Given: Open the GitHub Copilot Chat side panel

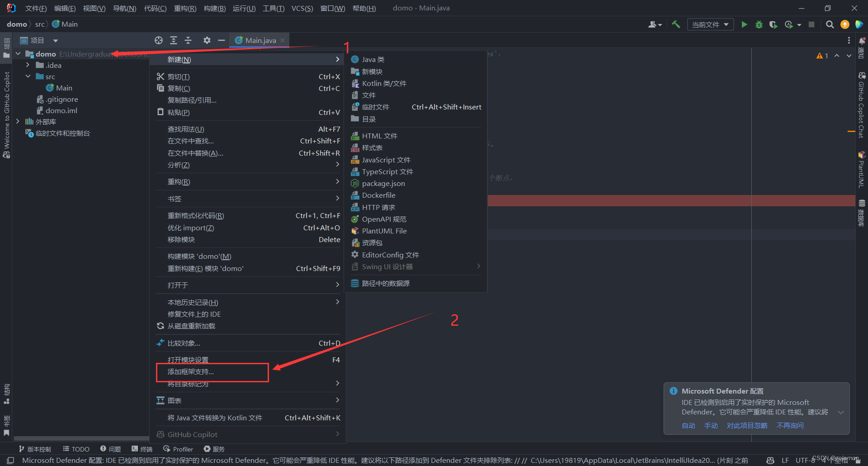Looking at the screenshot, I should point(862,105).
